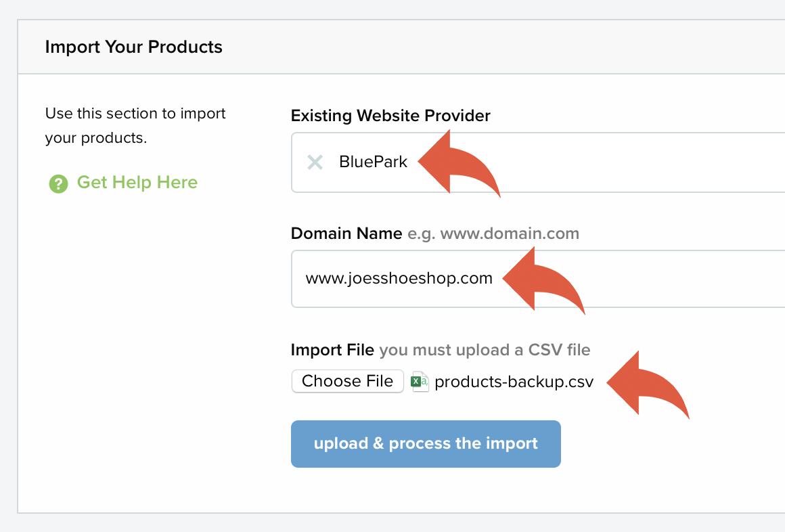Click the Import Your Products heading
The width and height of the screenshot is (785, 532).
pyautogui.click(x=134, y=47)
